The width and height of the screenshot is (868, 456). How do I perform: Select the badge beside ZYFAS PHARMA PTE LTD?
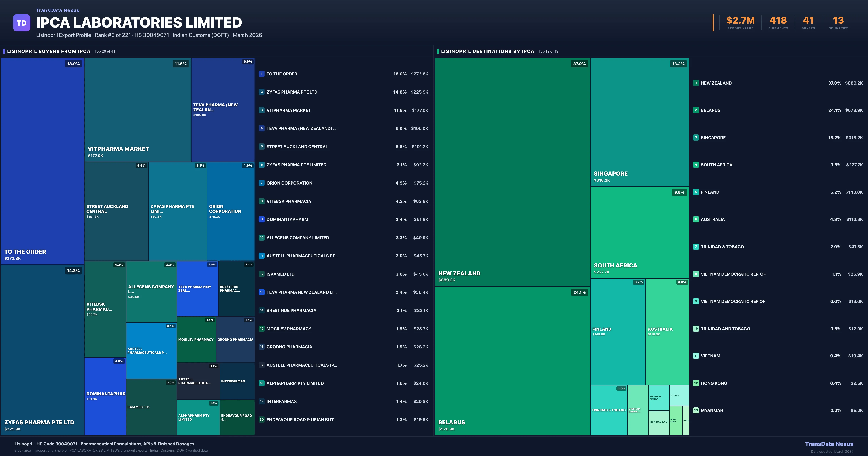261,92
